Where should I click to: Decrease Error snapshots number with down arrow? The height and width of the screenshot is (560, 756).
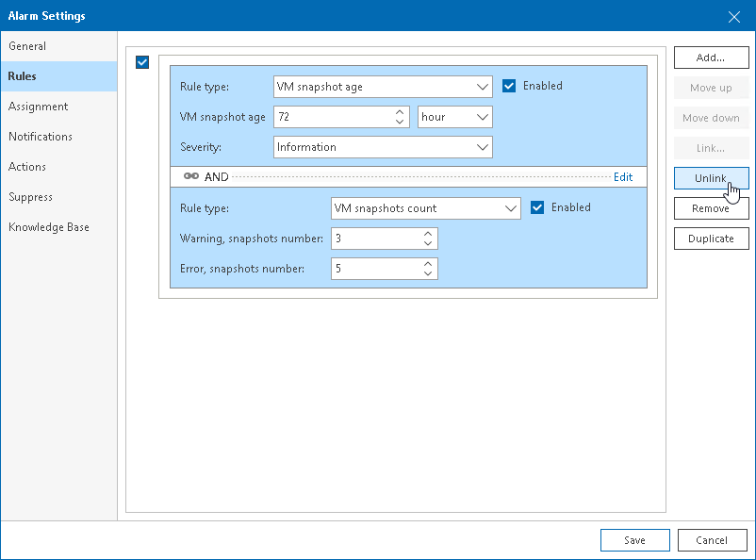click(x=428, y=273)
